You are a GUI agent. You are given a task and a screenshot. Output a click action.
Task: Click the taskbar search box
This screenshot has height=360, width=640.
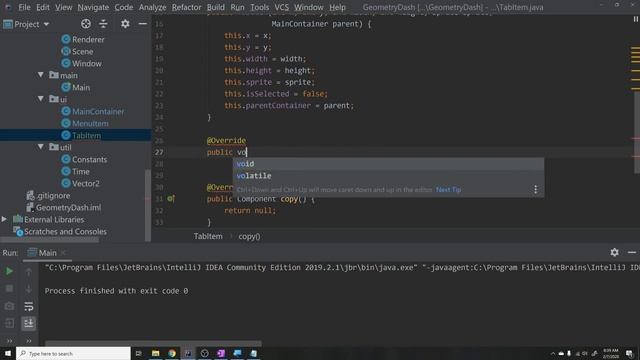coord(73,353)
